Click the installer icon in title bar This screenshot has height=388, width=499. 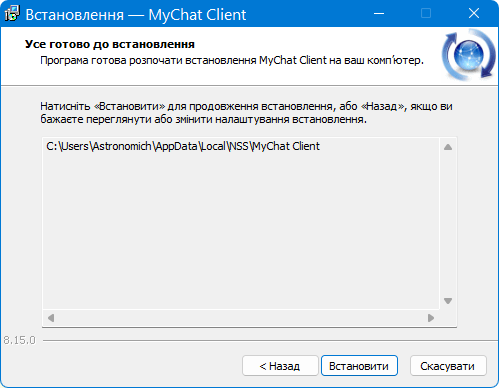coord(12,14)
